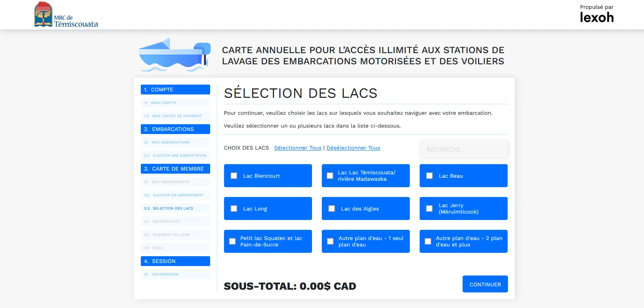644x308 pixels.
Task: Click the Désélectionner Tous link
Action: [x=353, y=148]
